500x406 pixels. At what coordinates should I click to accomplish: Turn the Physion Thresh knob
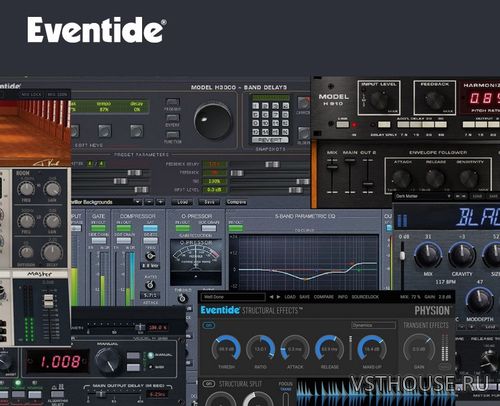226,349
